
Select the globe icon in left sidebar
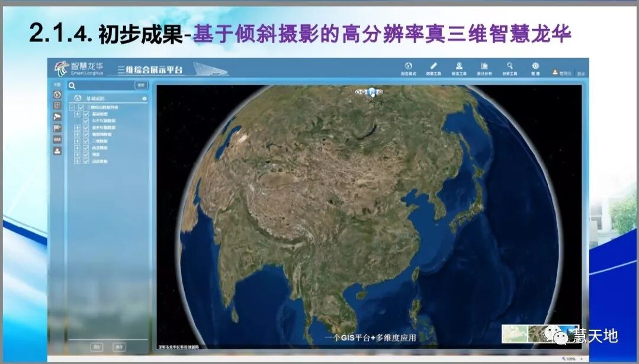coord(57,95)
